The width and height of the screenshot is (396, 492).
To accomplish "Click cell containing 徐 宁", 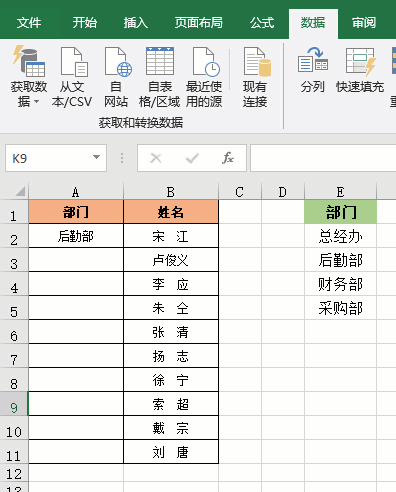I will coord(171,380).
